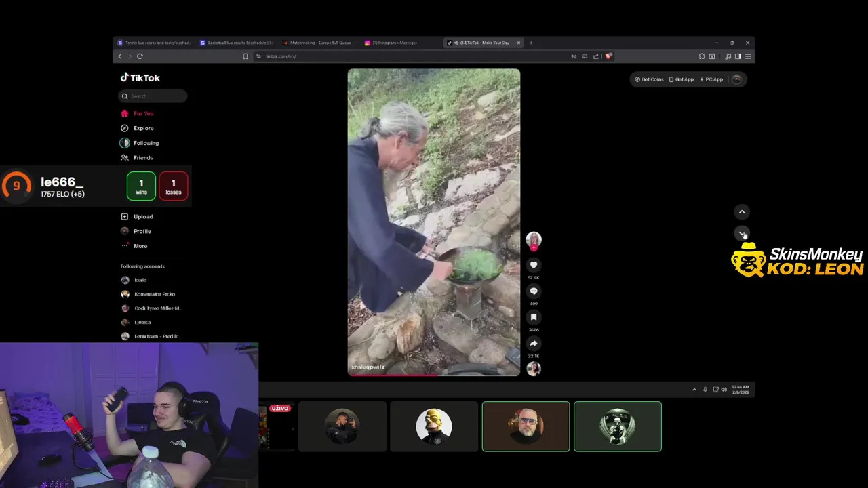Open the Ljubica following account
The image size is (868, 488).
pos(136,323)
